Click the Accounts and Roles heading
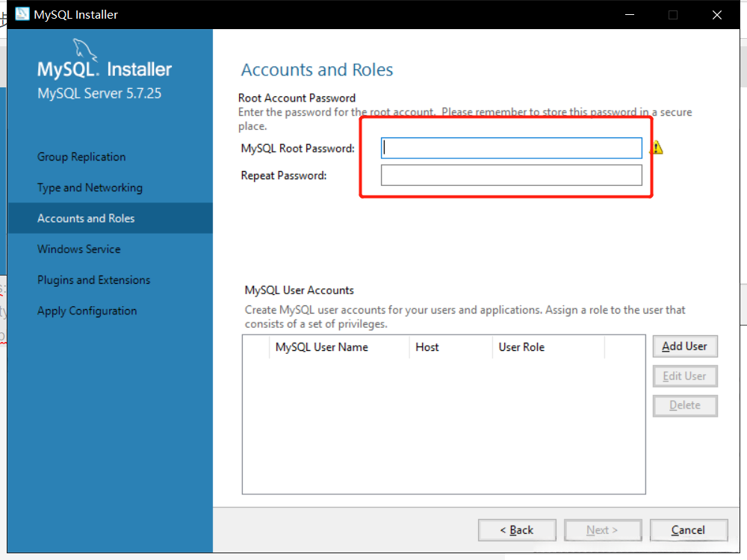This screenshot has height=560, width=747. [317, 69]
